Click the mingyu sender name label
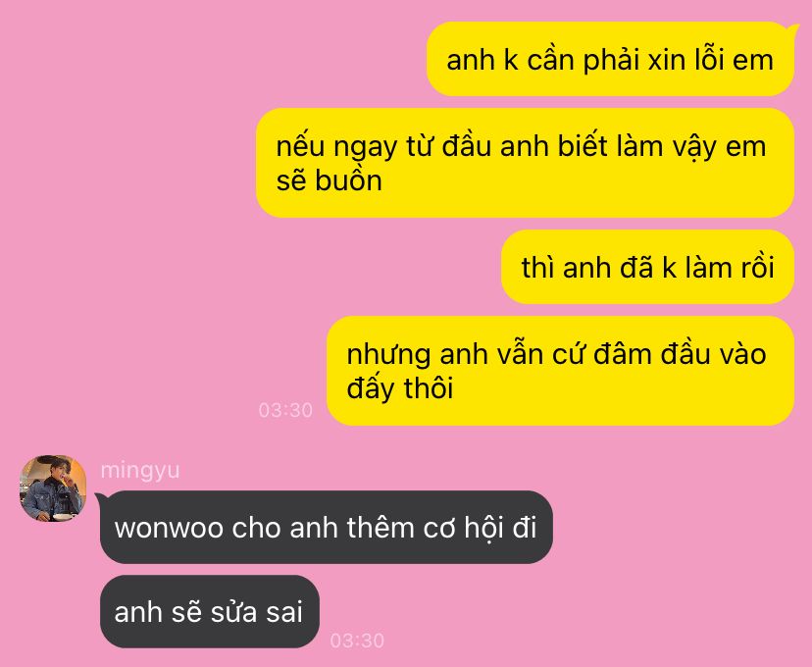 click(140, 470)
